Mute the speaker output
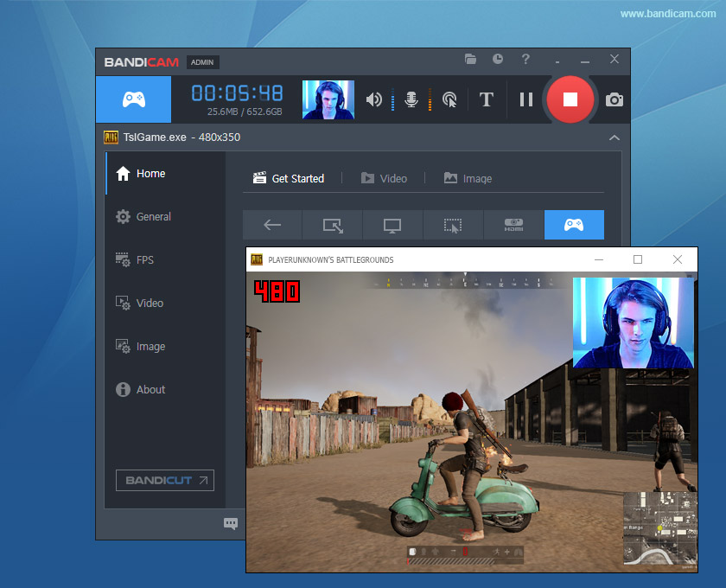Screen dimensions: 726x588 [x=373, y=99]
